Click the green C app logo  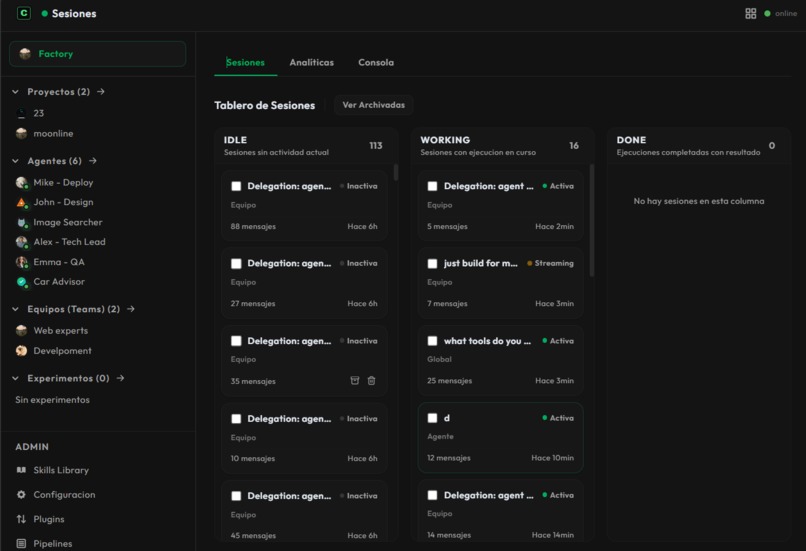click(24, 13)
